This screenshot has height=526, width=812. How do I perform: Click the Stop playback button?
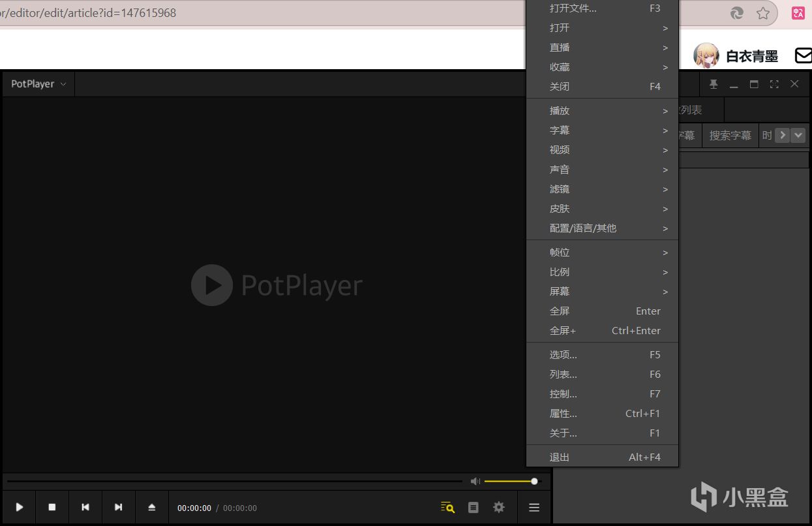point(52,507)
